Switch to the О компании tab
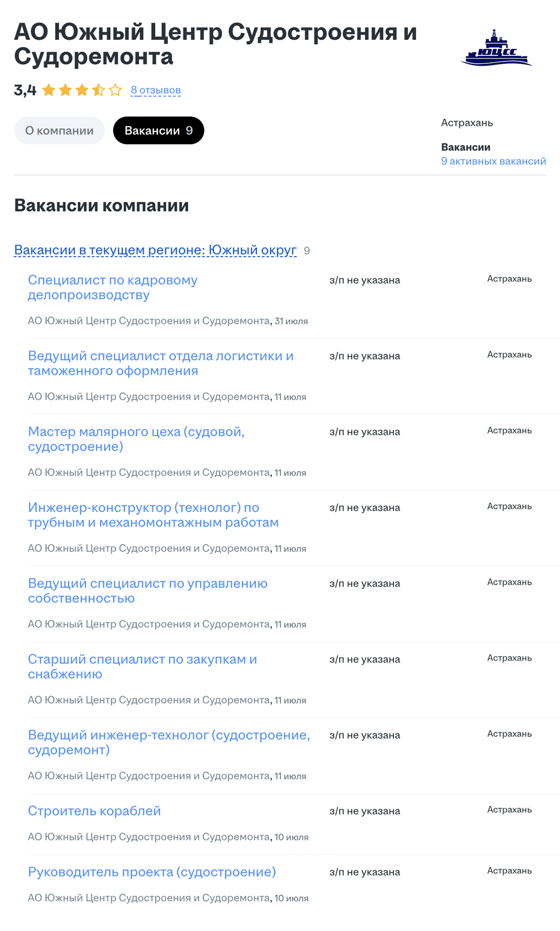This screenshot has height=931, width=560. (x=59, y=130)
